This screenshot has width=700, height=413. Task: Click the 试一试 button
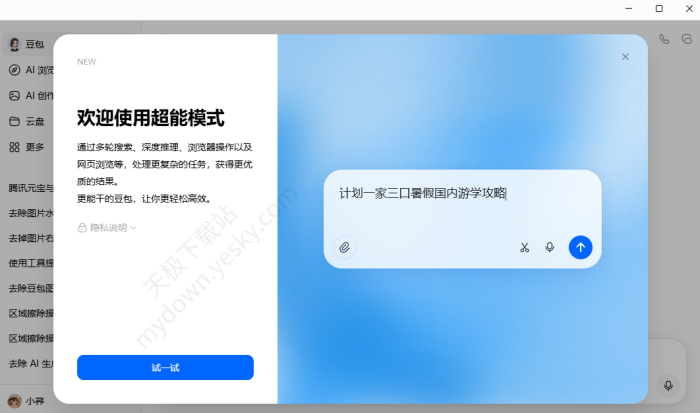pyautogui.click(x=165, y=367)
